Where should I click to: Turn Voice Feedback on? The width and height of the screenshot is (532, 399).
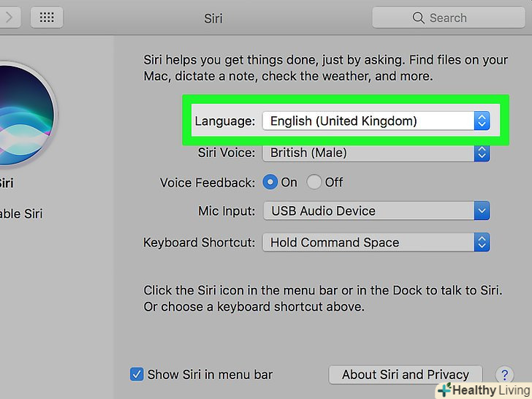click(270, 182)
